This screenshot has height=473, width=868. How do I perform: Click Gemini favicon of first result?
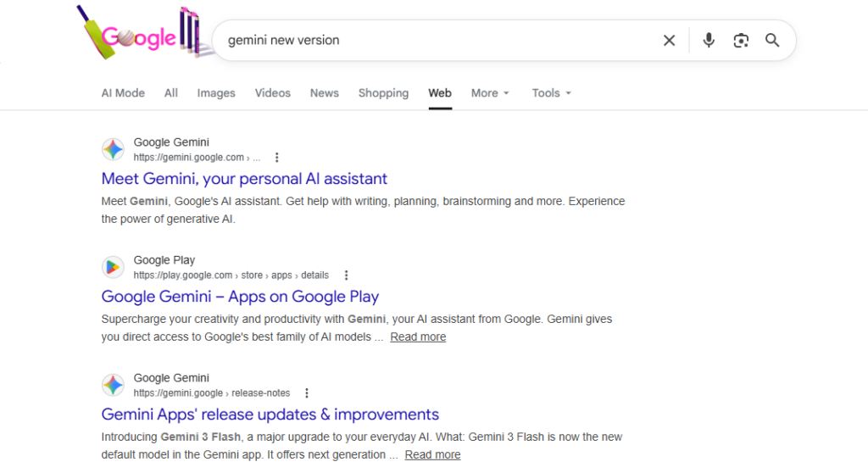(113, 149)
